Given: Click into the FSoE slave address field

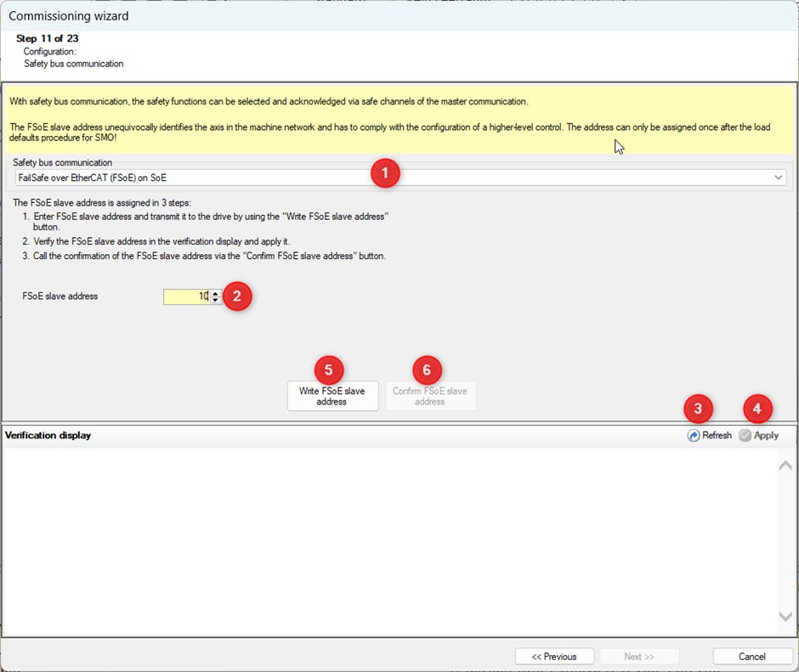Looking at the screenshot, I should coord(186,296).
